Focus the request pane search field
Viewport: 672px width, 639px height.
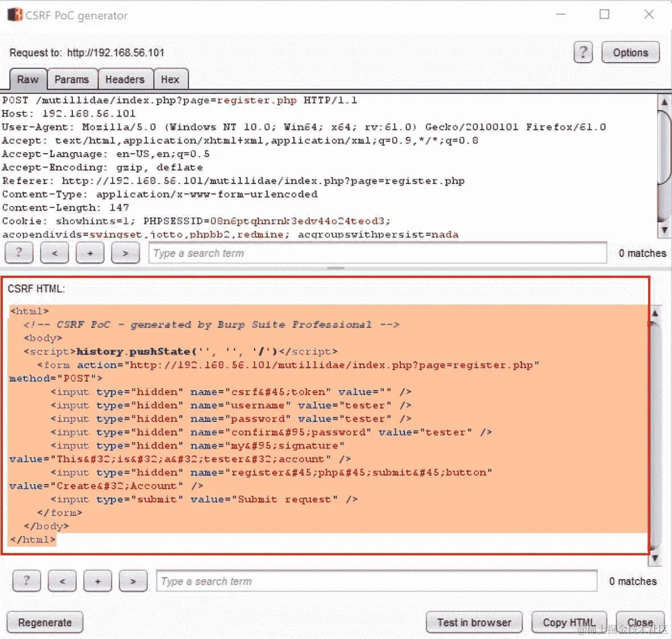click(378, 253)
